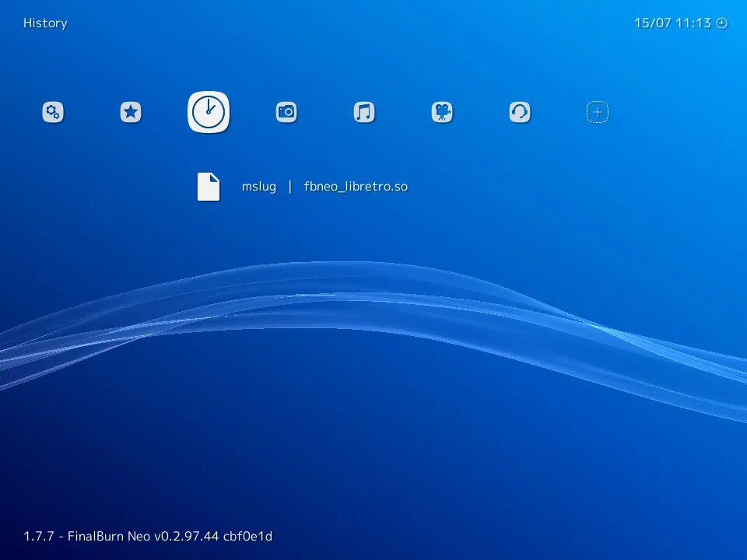The image size is (747, 560).
Task: Open the Videos film camera icon
Action: [x=441, y=112]
